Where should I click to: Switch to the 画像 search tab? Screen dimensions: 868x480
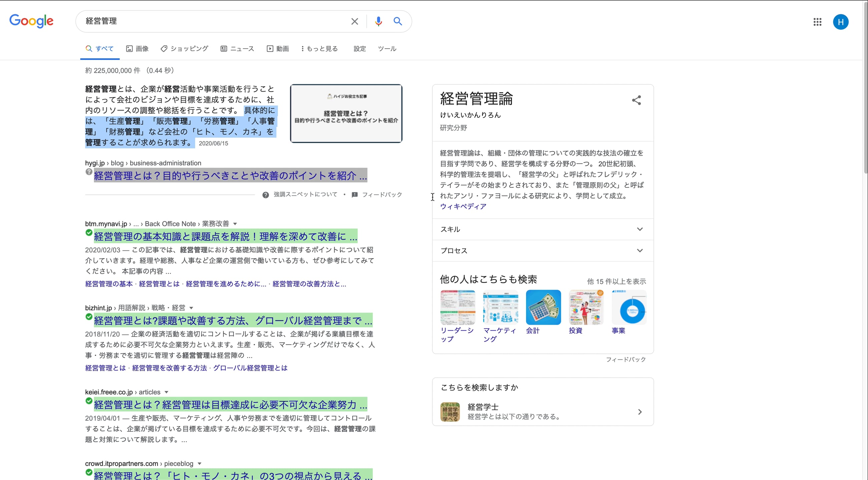click(x=137, y=48)
